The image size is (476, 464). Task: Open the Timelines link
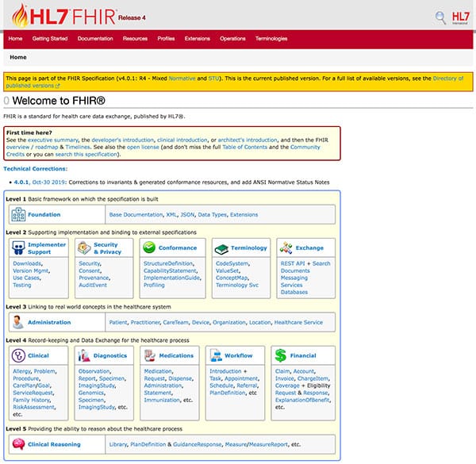coord(78,147)
